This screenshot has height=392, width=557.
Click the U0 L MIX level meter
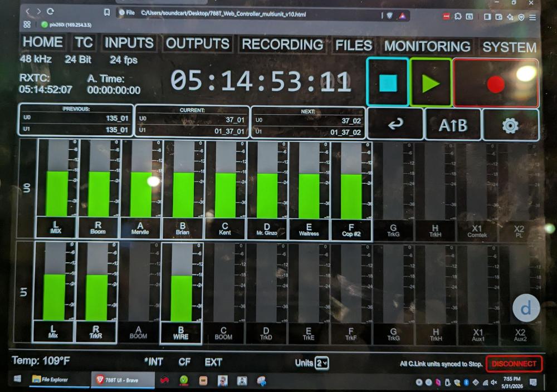[x=57, y=178]
